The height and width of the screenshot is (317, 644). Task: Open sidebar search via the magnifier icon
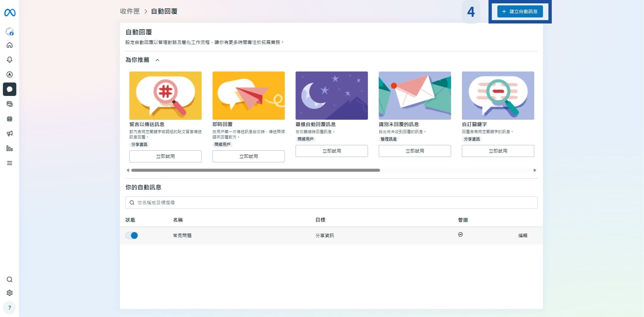(x=9, y=279)
